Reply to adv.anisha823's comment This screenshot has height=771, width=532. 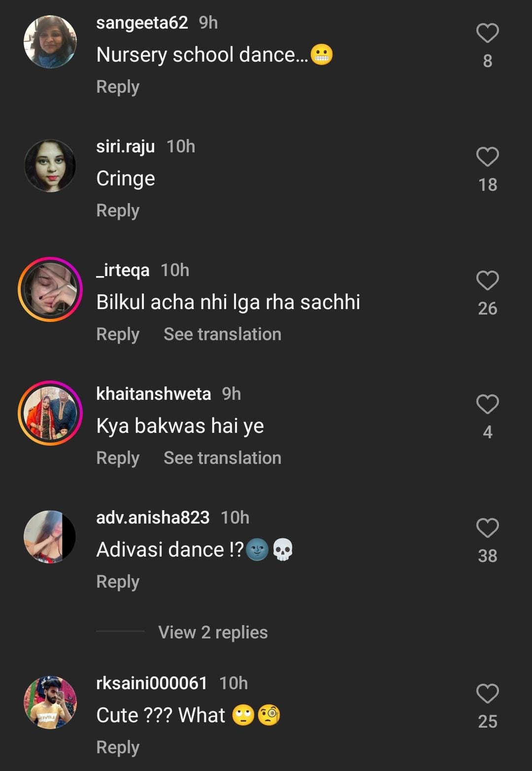pyautogui.click(x=118, y=582)
